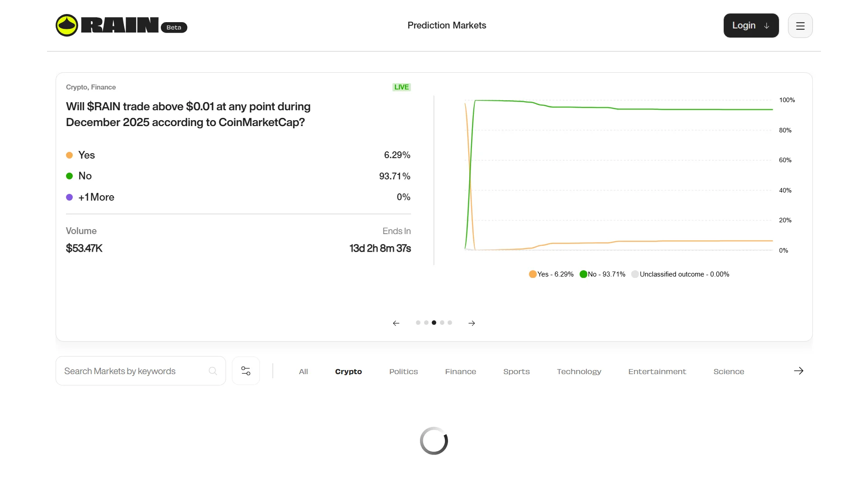This screenshot has height=488, width=868.
Task: Toggle Unclassified outcome legend entry
Action: pos(680,274)
